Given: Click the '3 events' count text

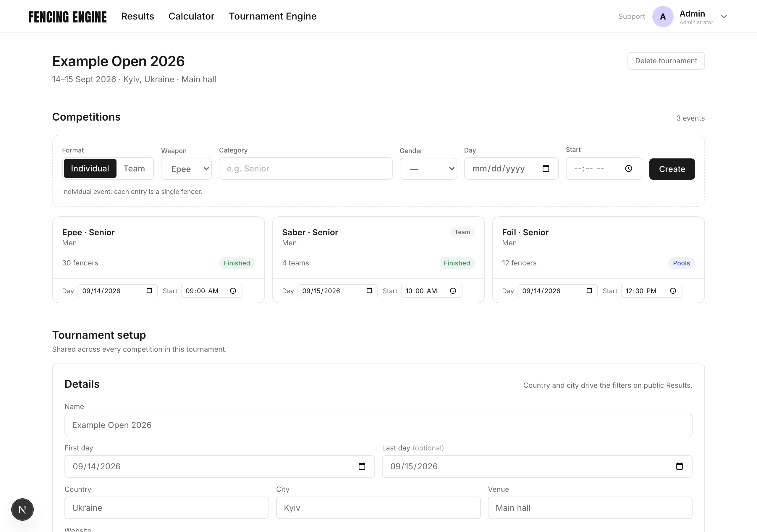Looking at the screenshot, I should pyautogui.click(x=690, y=118).
